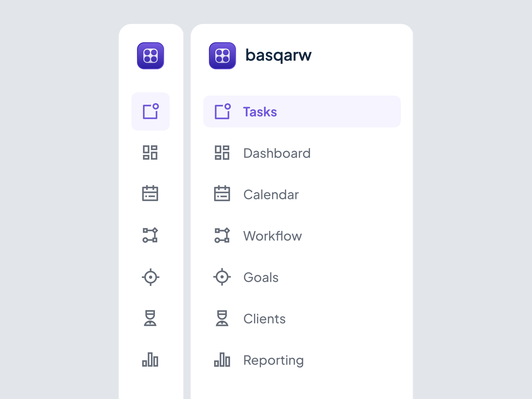Viewport: 532px width, 399px height.
Task: Select the Tasks icon in the collapsed sidebar
Action: click(151, 112)
